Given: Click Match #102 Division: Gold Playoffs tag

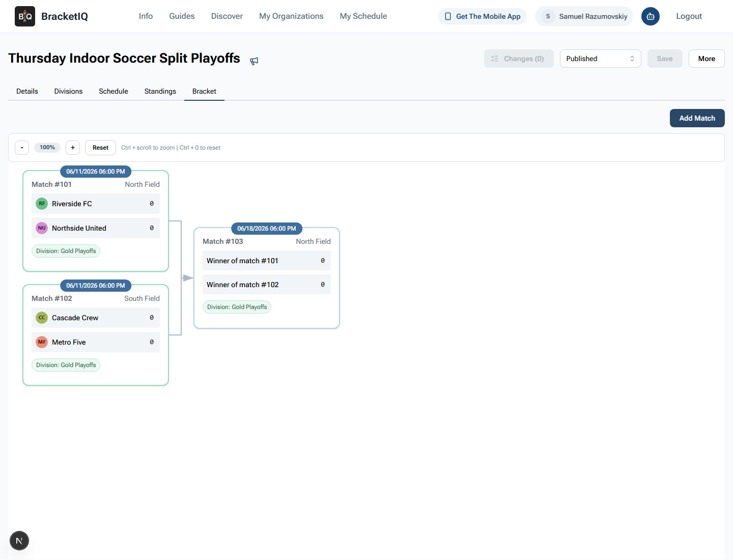Looking at the screenshot, I should [x=66, y=365].
